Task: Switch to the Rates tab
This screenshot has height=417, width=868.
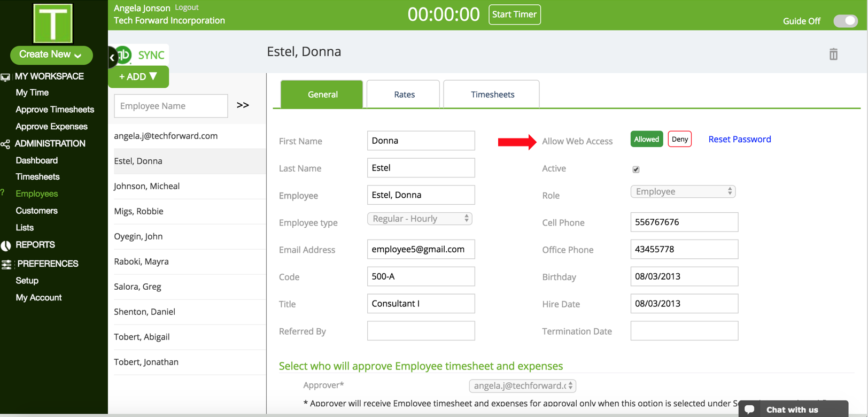Action: point(404,95)
